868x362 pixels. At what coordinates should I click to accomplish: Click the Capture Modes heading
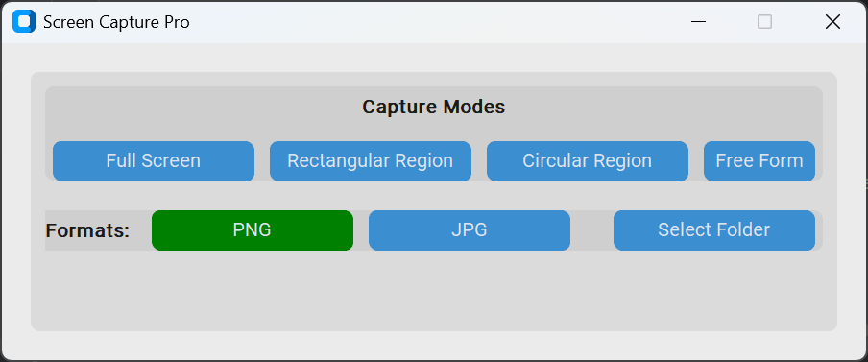(x=433, y=107)
